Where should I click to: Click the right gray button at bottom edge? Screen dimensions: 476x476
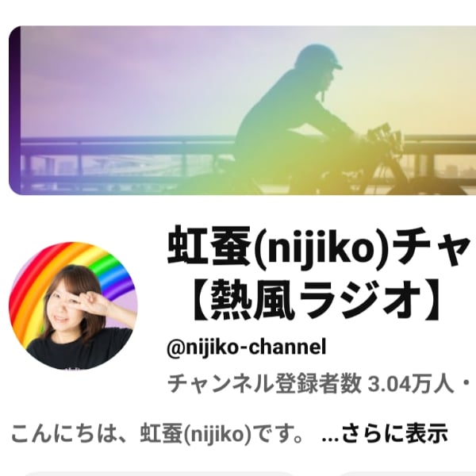pos(405,474)
